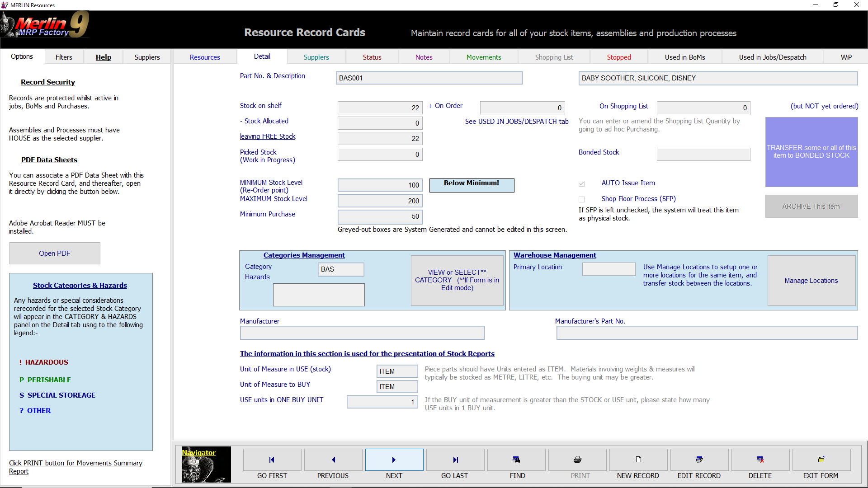Click the Go Last navigation icon

click(x=455, y=460)
